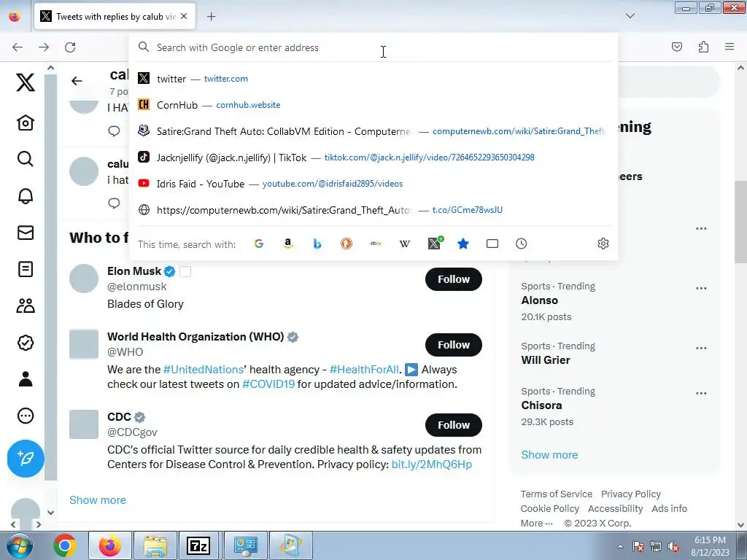Select the Jacknjellify TikTok suggestion

(x=373, y=157)
